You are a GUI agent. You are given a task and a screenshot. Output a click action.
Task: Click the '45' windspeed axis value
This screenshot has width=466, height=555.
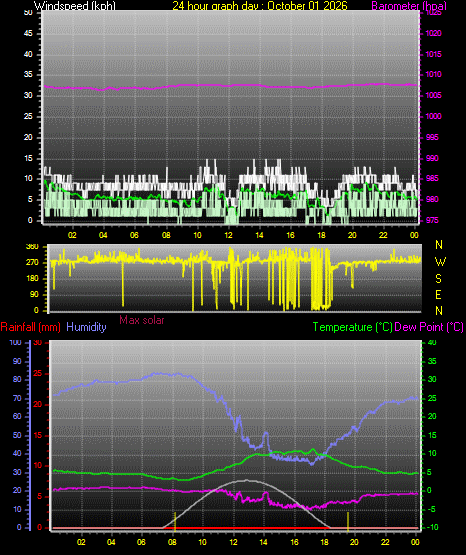(28, 33)
